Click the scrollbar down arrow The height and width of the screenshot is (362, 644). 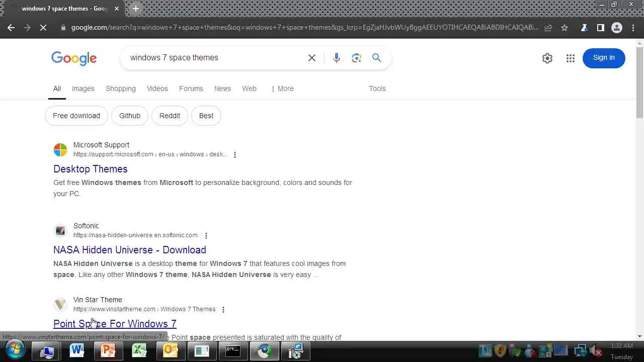coord(639,336)
